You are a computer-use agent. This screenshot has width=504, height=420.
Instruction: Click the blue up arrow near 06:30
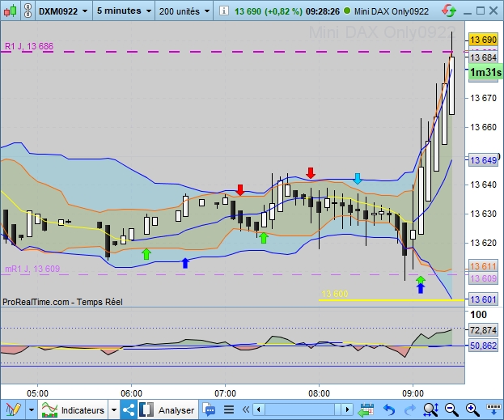pos(185,263)
